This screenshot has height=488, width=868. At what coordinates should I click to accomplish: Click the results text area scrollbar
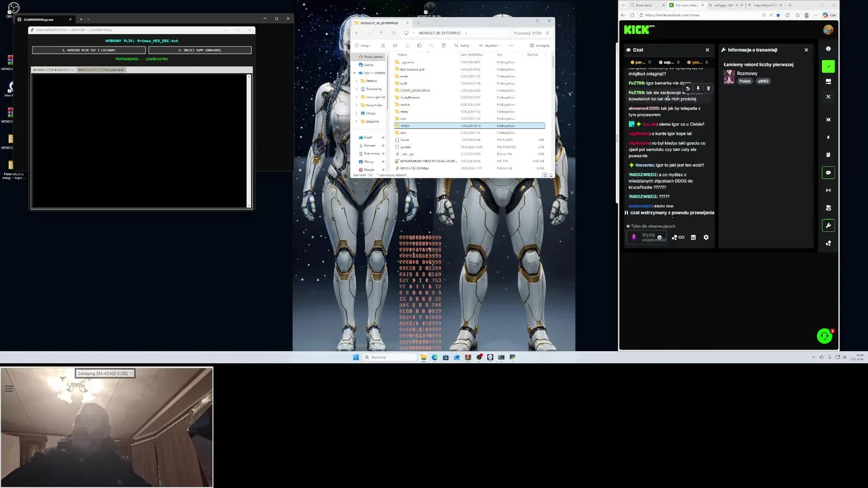(249, 140)
